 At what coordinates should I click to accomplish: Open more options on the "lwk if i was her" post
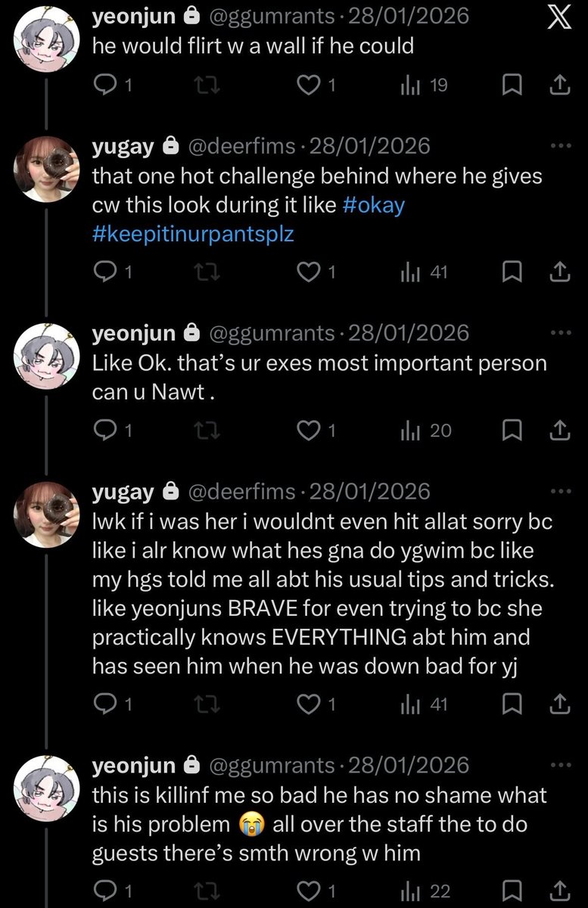tap(561, 491)
